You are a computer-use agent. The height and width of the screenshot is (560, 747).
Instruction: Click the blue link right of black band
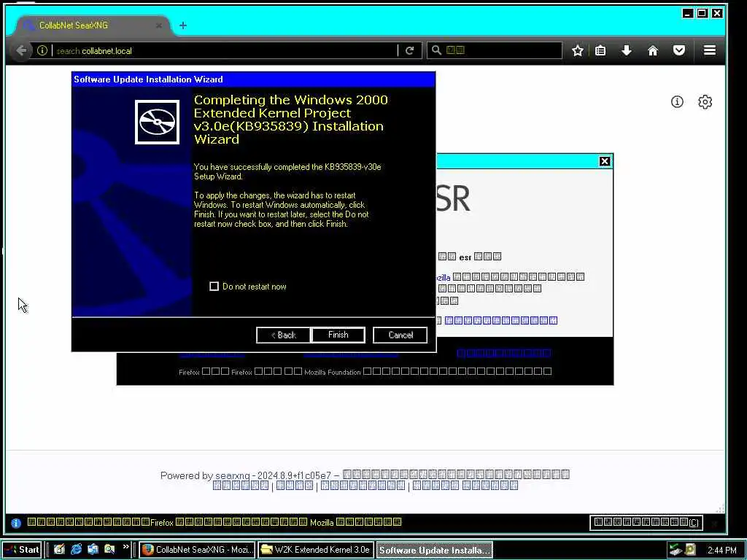click(x=503, y=353)
